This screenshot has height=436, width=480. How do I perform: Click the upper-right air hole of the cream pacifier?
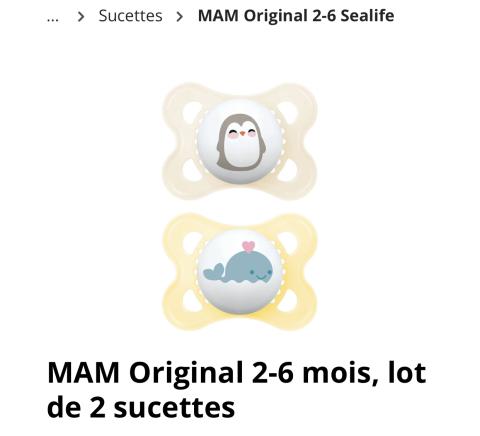pyautogui.click(x=288, y=113)
